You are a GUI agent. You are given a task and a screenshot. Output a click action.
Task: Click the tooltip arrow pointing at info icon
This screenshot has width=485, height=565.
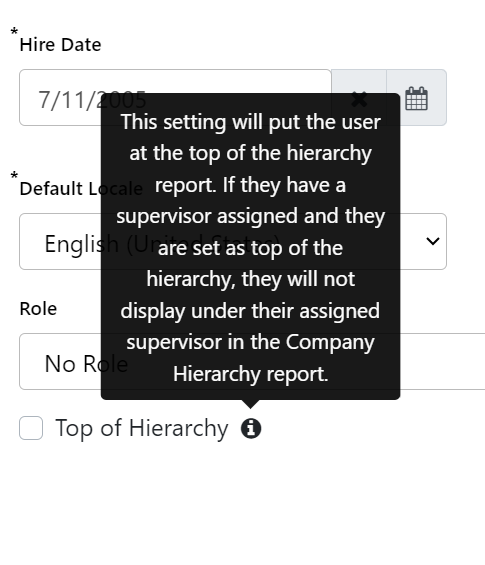[x=250, y=404]
